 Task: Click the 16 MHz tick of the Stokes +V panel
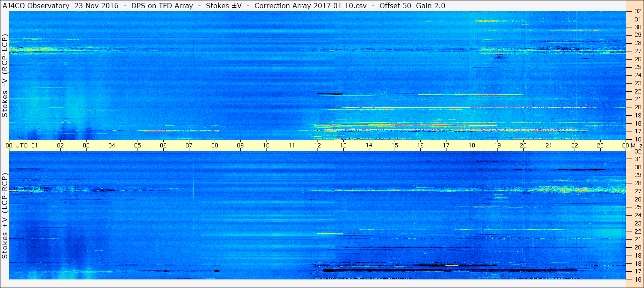tap(638, 279)
